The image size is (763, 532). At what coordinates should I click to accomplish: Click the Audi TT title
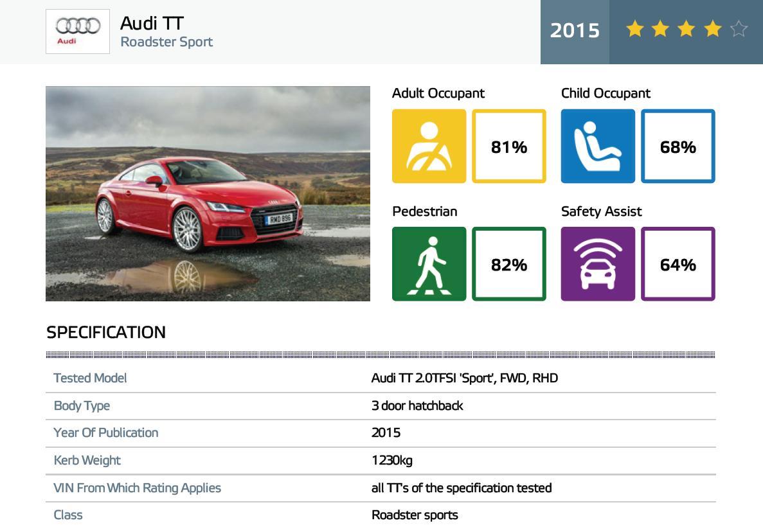click(152, 23)
